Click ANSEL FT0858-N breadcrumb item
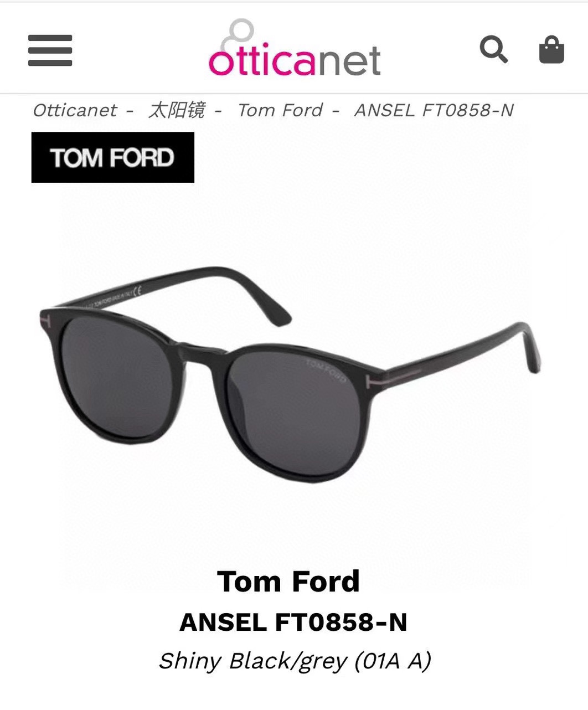 (434, 110)
